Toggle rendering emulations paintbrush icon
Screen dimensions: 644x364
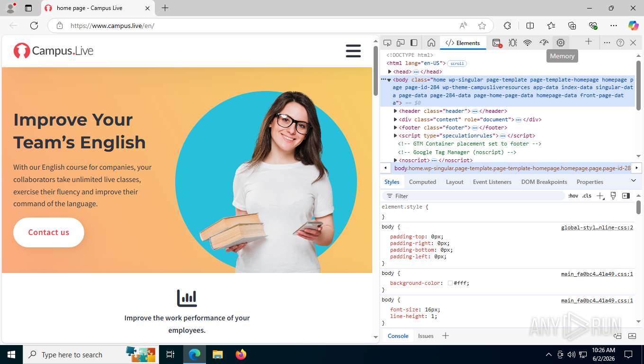pyautogui.click(x=613, y=196)
